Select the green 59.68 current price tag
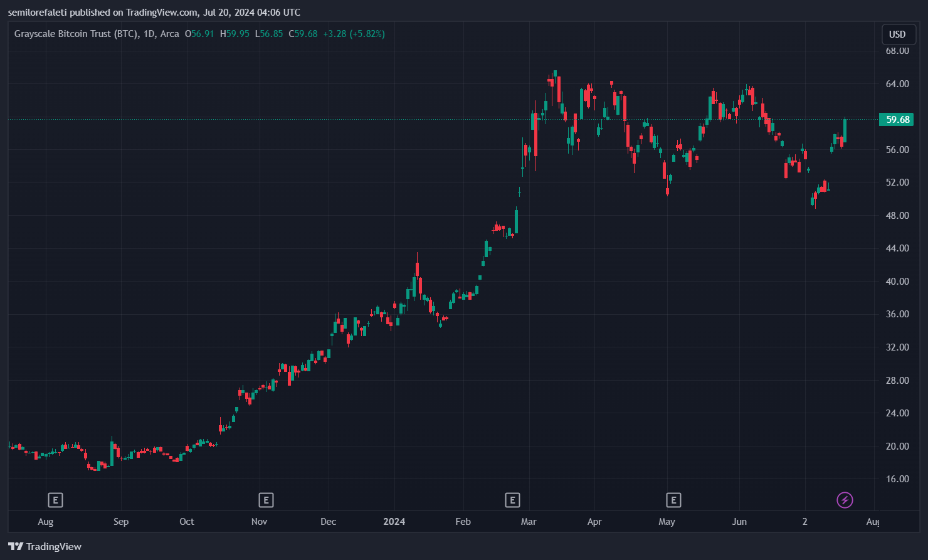 [896, 119]
